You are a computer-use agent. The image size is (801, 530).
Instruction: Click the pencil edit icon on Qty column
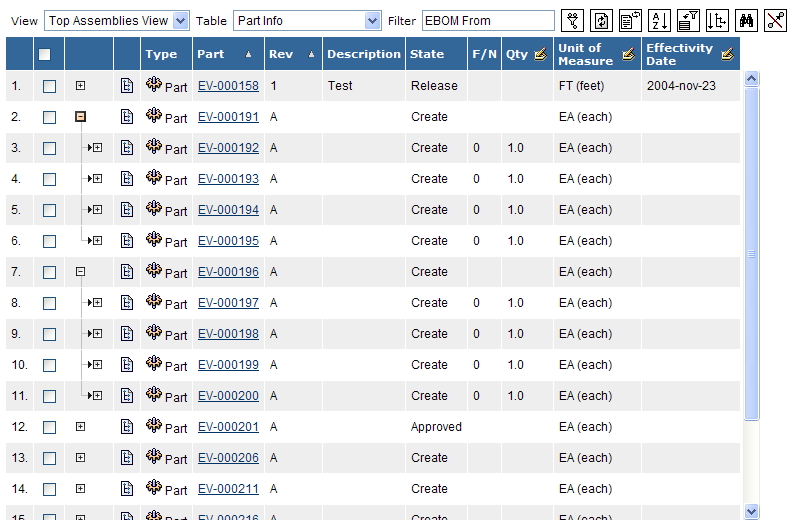[540, 54]
